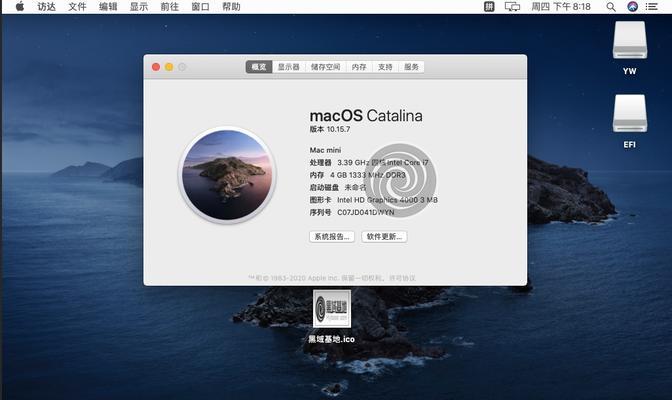The image size is (672, 400).
Task: Open the 帮助 menu
Action: (231, 7)
